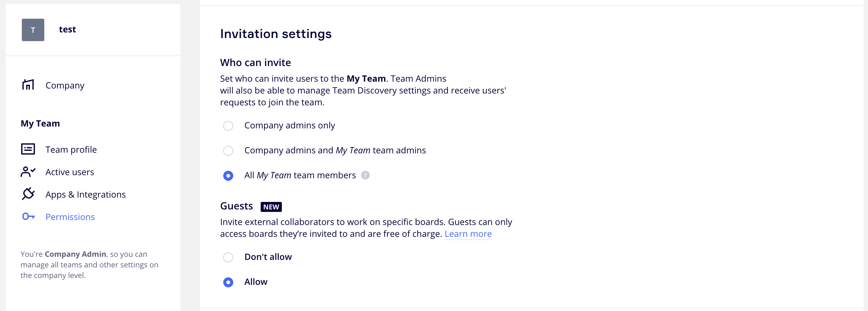Click the question mark help icon
The height and width of the screenshot is (311, 868).
(x=365, y=175)
